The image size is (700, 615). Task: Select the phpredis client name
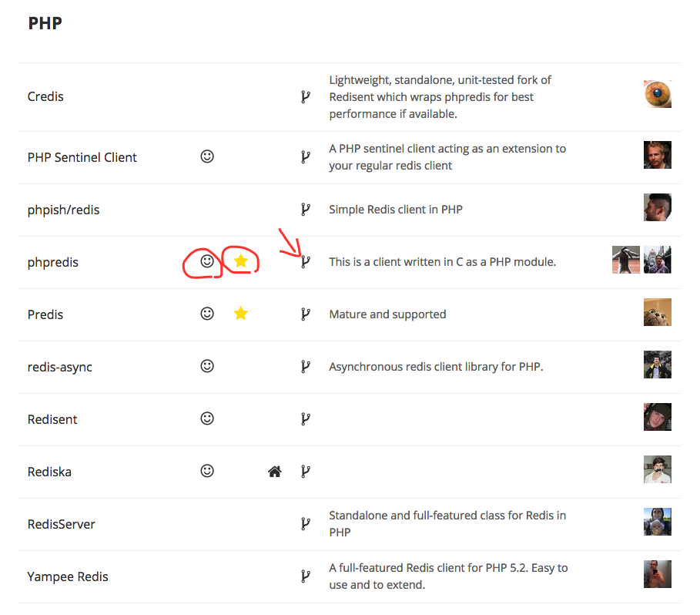[52, 262]
